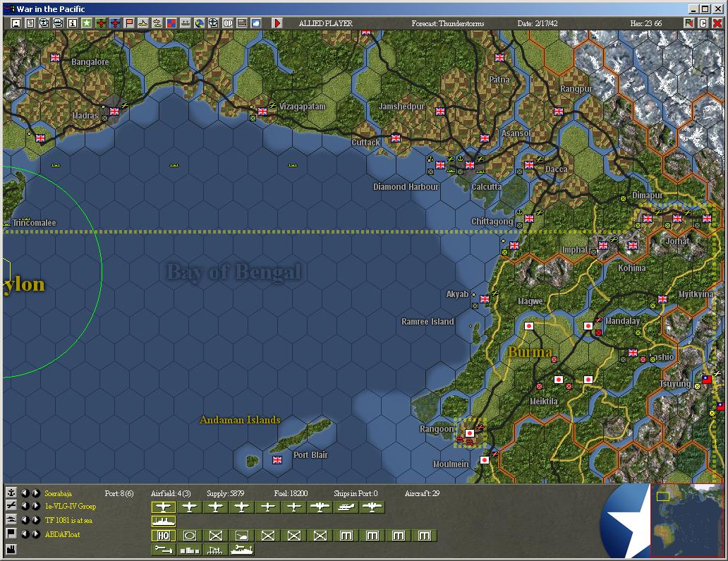
Task: Go to next unit after ABDAFloat
Action: 35,534
